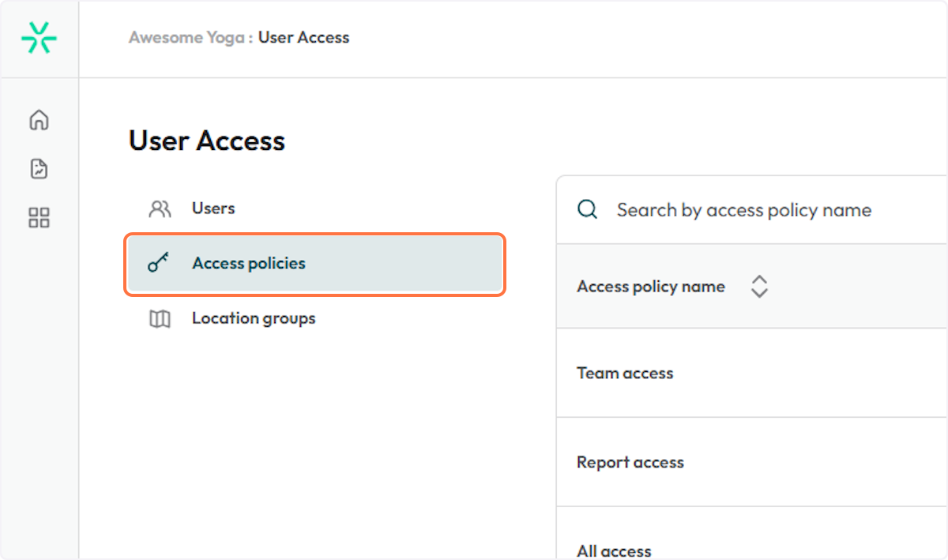Open the Report access policy
Viewport: 948px width, 560px height.
point(630,461)
